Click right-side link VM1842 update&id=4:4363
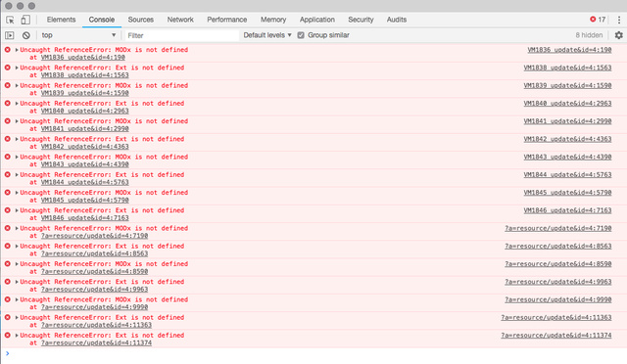The width and height of the screenshot is (627, 364). (x=567, y=139)
